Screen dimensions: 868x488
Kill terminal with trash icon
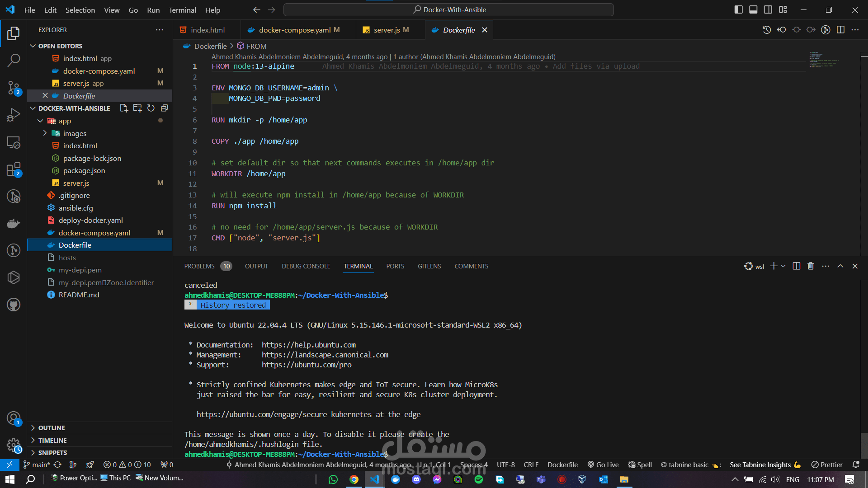coord(811,266)
